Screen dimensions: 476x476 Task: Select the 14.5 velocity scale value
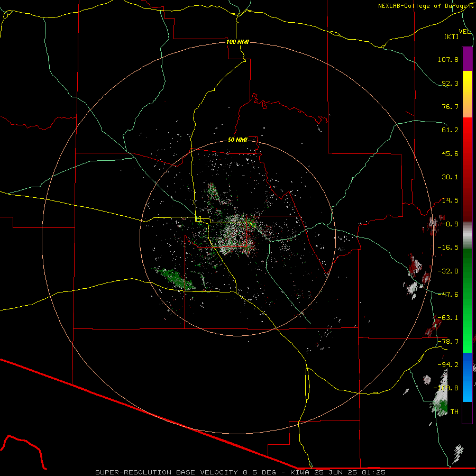coord(450,200)
